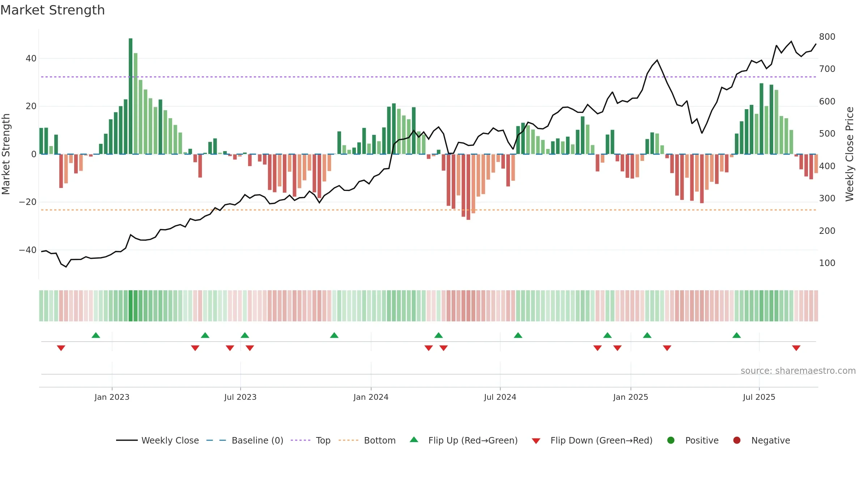This screenshot has width=868, height=488.
Task: Click the source: sharemaestro.com text
Action: pyautogui.click(x=798, y=371)
